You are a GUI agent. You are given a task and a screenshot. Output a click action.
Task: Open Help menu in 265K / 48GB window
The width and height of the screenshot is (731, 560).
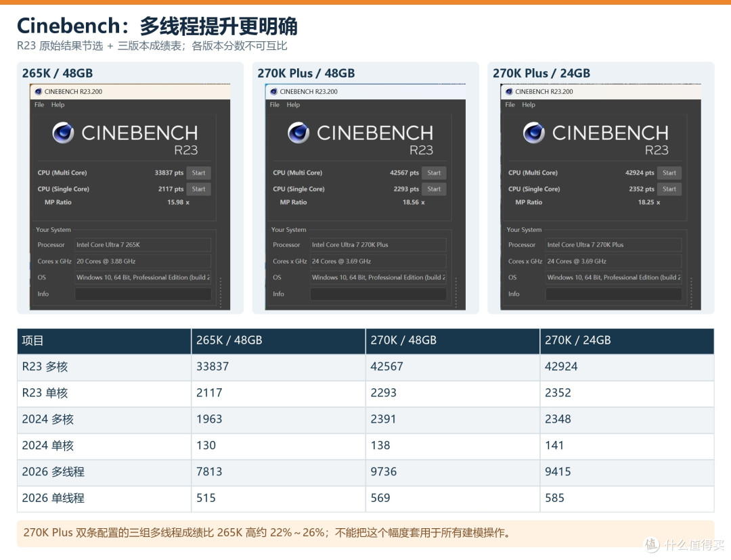click(x=58, y=104)
